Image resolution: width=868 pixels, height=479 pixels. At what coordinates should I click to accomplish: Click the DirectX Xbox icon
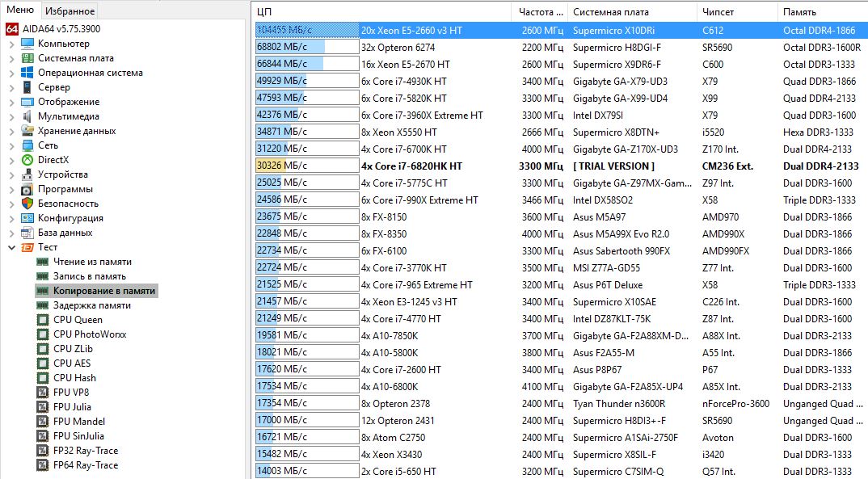pos(27,160)
